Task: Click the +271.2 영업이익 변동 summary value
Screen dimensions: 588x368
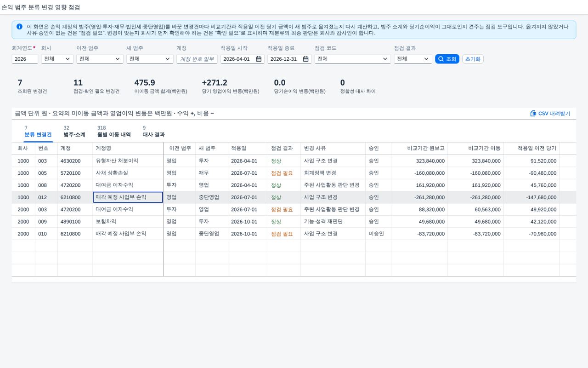Action: [215, 83]
